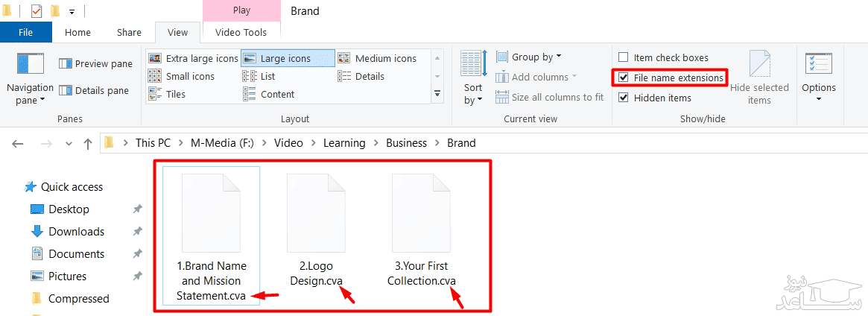Viewport: 868px width, 316px height.
Task: Open the Sort by dropdown
Action: [x=473, y=79]
